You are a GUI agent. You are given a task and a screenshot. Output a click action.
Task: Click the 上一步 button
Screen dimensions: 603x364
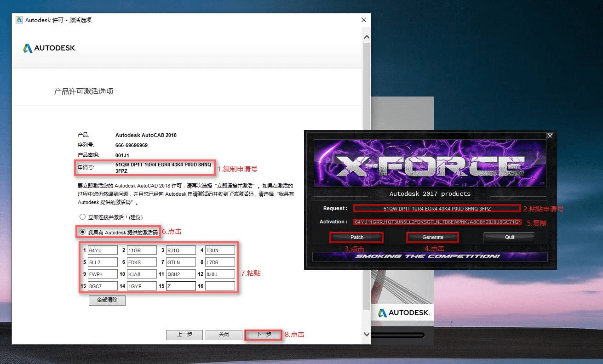184,335
